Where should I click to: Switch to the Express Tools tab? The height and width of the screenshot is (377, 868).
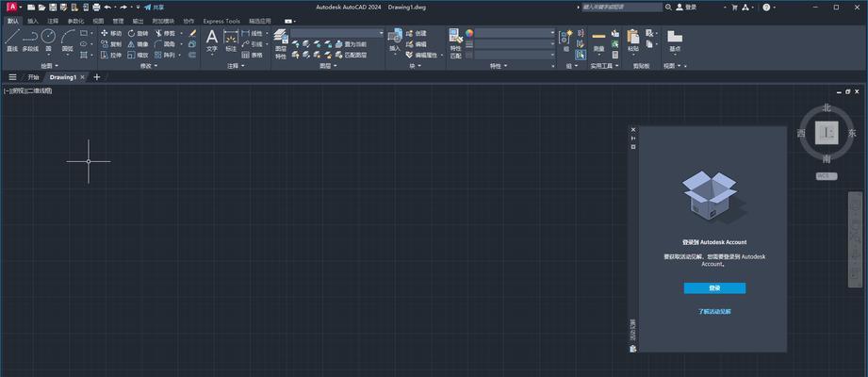(221, 21)
